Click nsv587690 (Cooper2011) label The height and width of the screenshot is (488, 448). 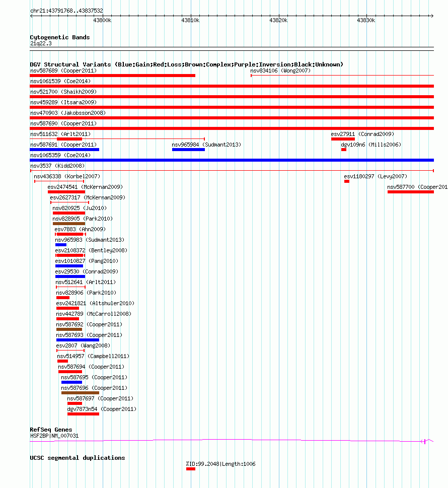(x=63, y=123)
